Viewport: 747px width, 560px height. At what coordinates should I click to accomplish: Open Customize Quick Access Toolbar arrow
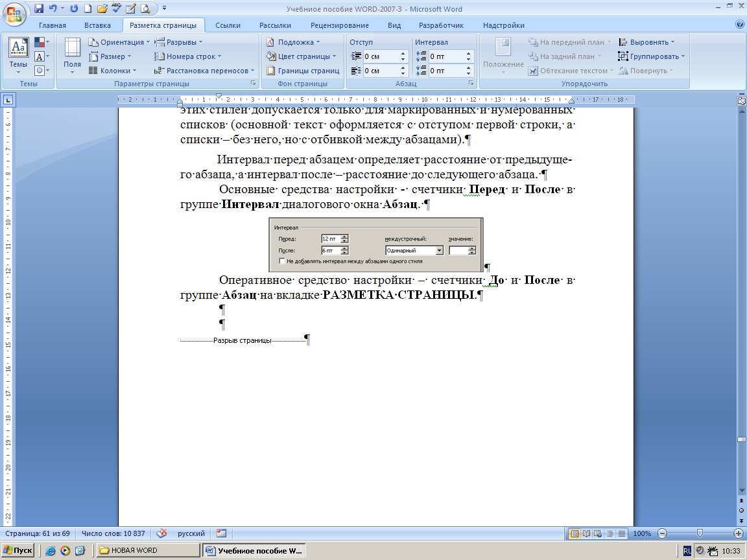(164, 8)
